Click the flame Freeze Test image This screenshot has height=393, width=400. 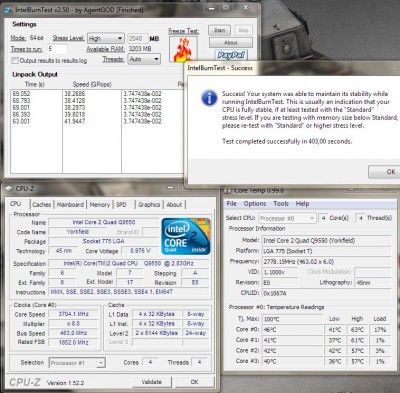click(x=183, y=50)
